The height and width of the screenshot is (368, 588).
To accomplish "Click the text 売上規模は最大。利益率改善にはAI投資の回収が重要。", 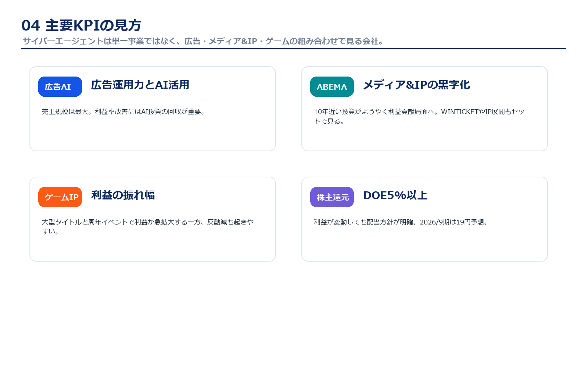I will click(123, 112).
